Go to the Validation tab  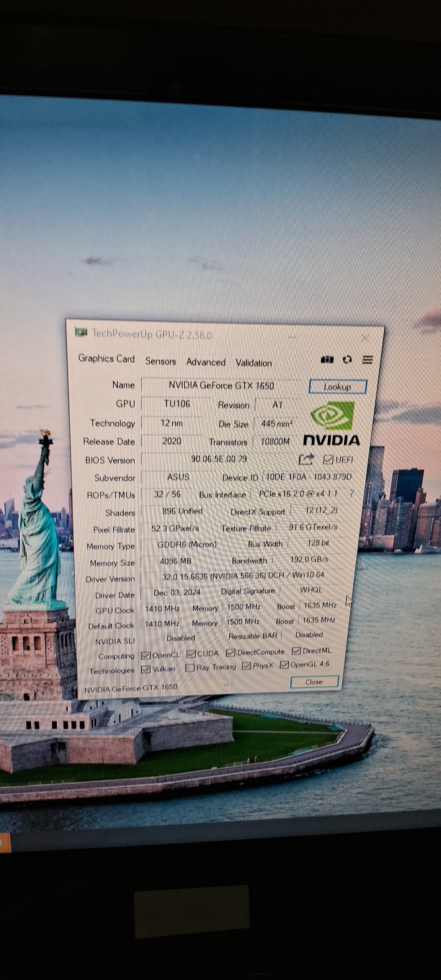click(x=253, y=363)
